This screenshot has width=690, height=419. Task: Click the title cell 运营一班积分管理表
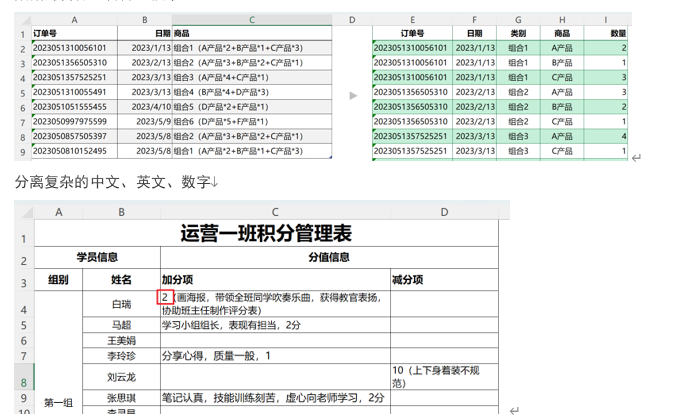coord(266,233)
